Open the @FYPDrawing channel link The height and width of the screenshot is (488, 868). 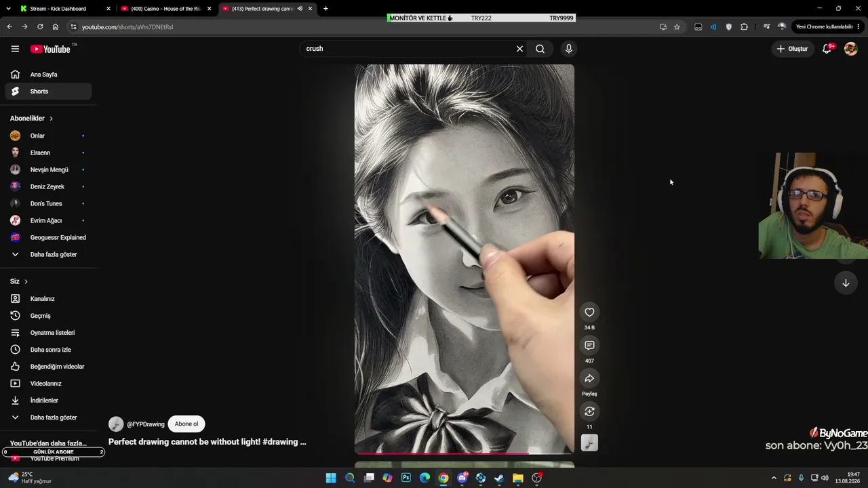point(146,424)
